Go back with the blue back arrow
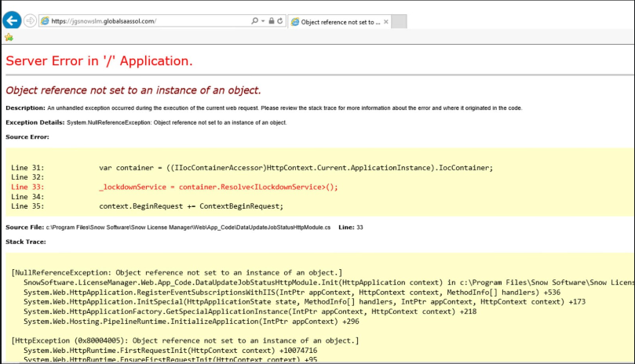 pos(12,20)
